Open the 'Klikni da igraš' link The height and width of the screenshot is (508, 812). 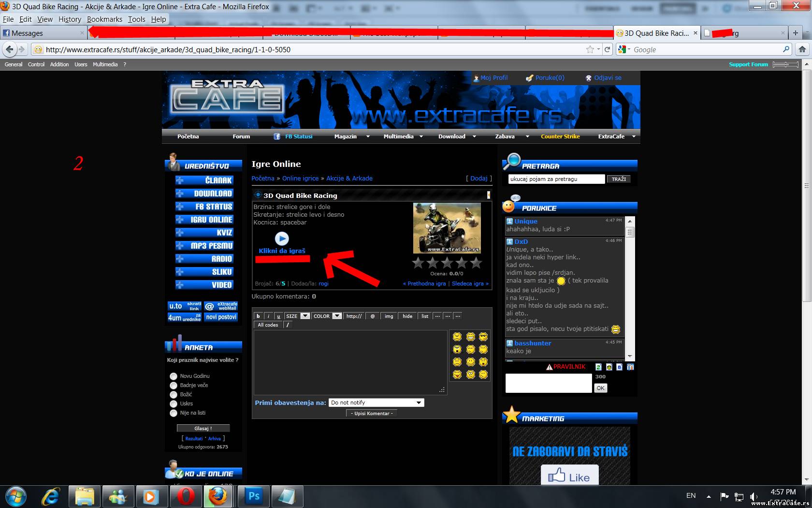pyautogui.click(x=282, y=251)
